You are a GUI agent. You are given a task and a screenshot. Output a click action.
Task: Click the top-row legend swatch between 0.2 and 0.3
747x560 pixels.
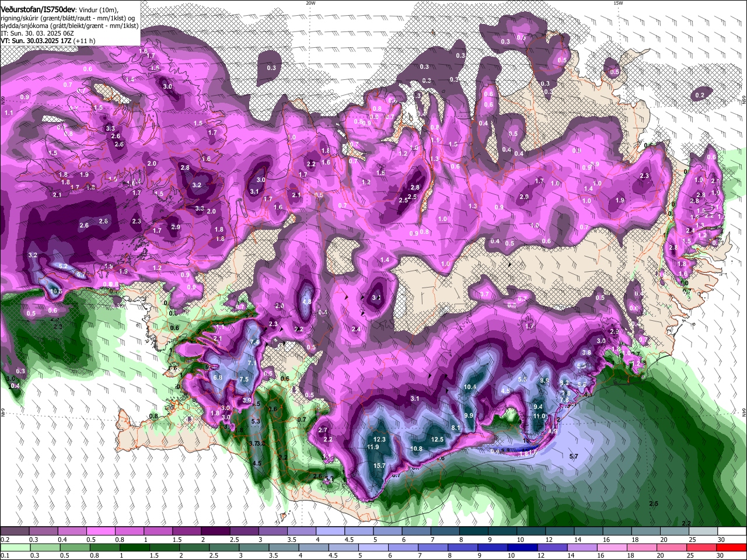15,531
